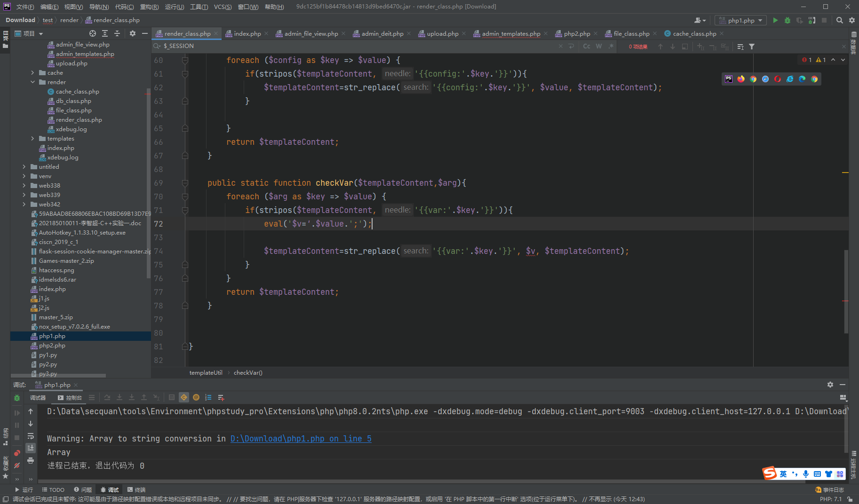Close the find bar
This screenshot has width=859, height=504.
pos(843,47)
